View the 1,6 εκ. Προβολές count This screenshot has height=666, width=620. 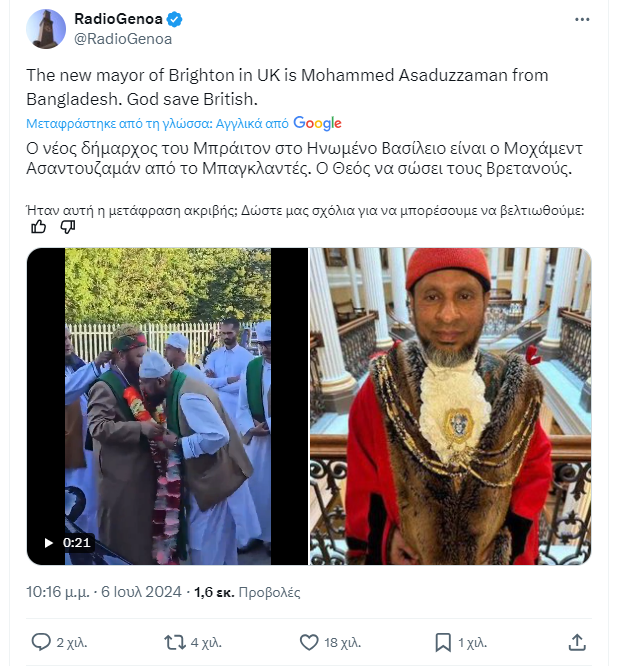(247, 592)
